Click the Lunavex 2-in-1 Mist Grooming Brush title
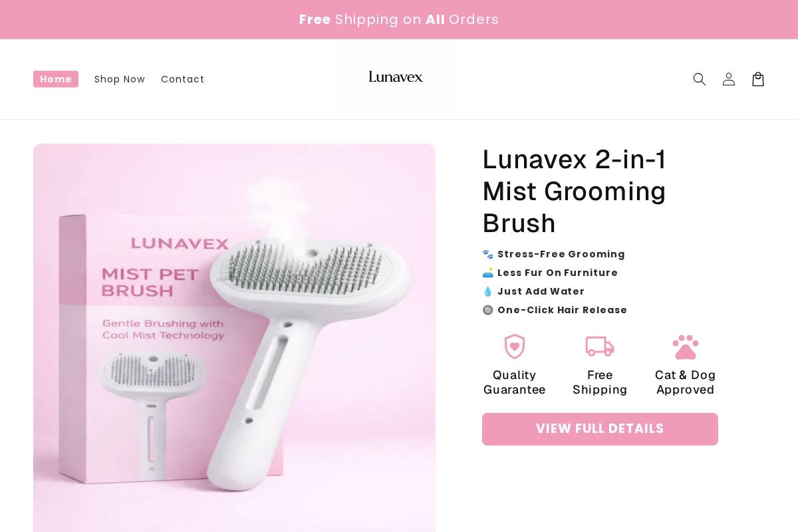The image size is (798, 532). click(x=575, y=191)
